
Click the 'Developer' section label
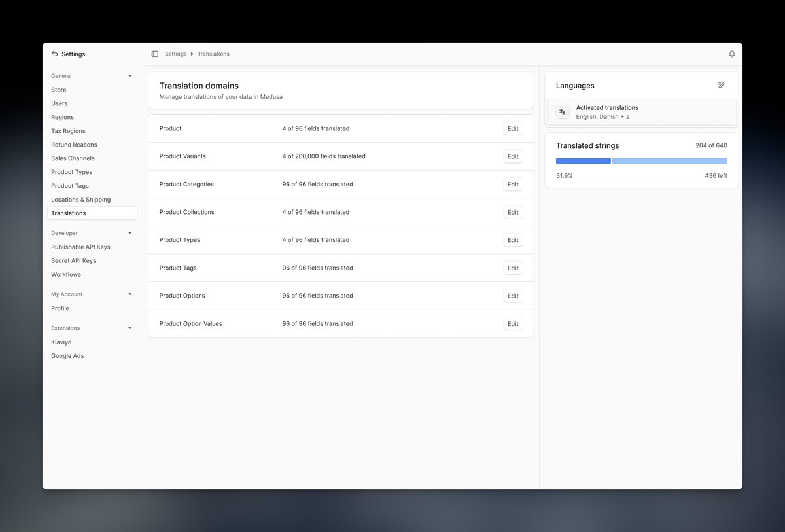coord(65,233)
